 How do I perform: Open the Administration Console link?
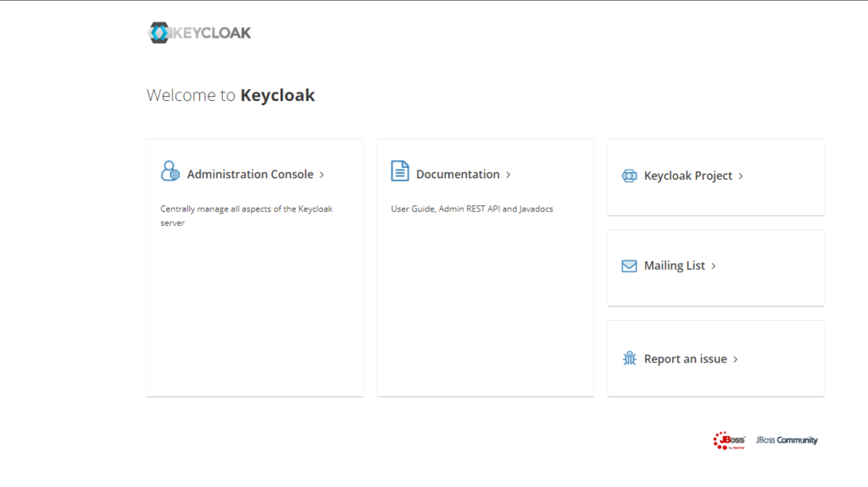[x=250, y=175]
